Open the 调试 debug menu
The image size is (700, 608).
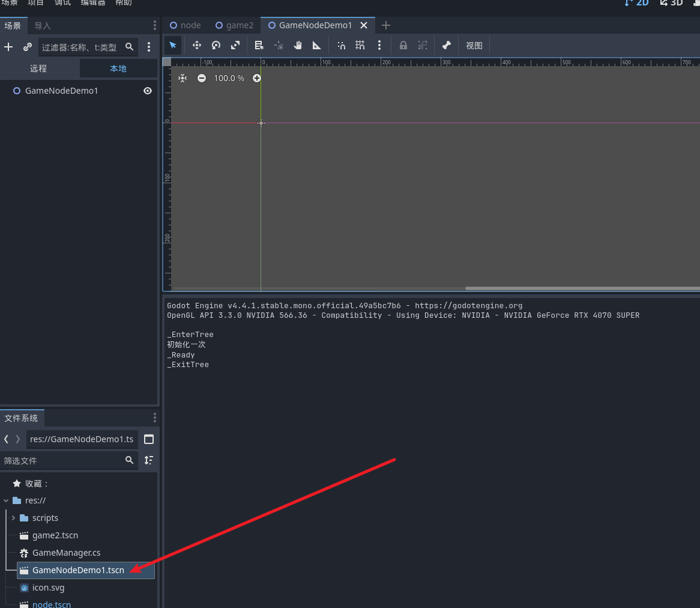tap(62, 3)
